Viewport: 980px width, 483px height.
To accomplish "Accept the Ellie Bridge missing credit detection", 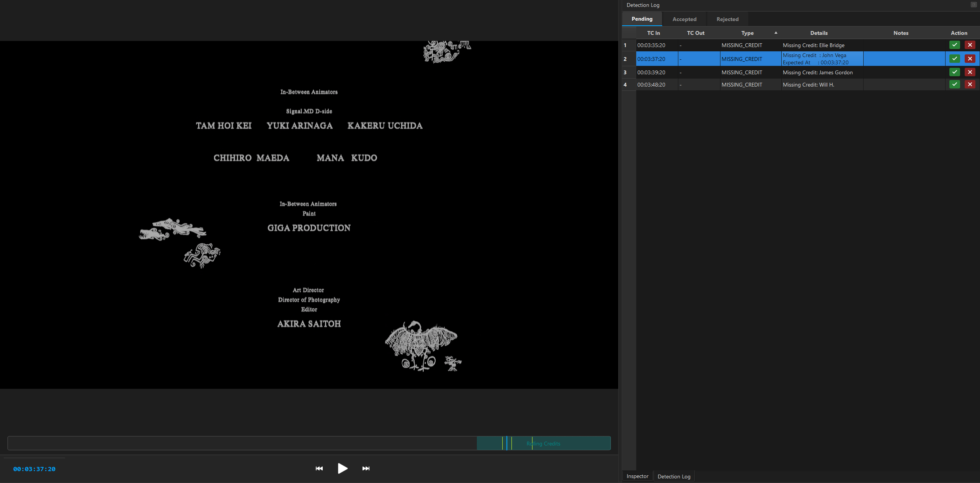I will tap(954, 45).
